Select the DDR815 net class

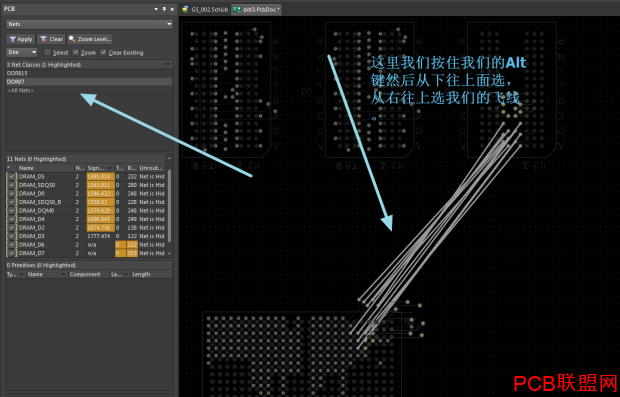[x=89, y=73]
